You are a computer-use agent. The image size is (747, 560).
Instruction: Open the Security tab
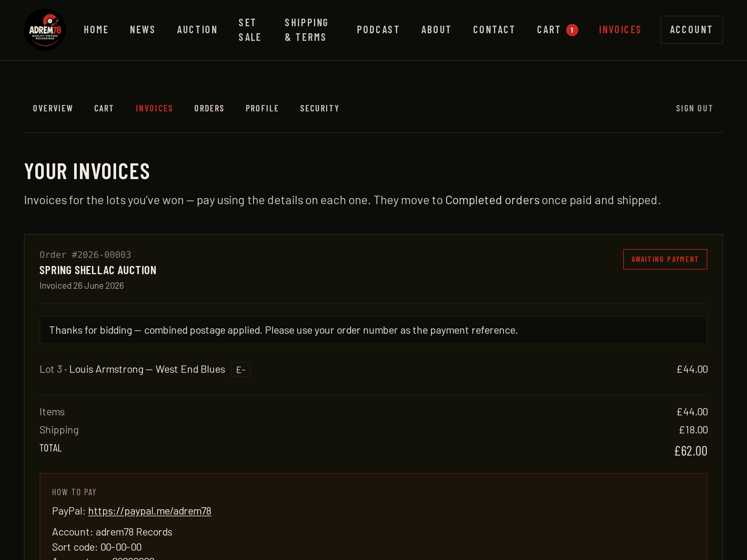pyautogui.click(x=320, y=108)
